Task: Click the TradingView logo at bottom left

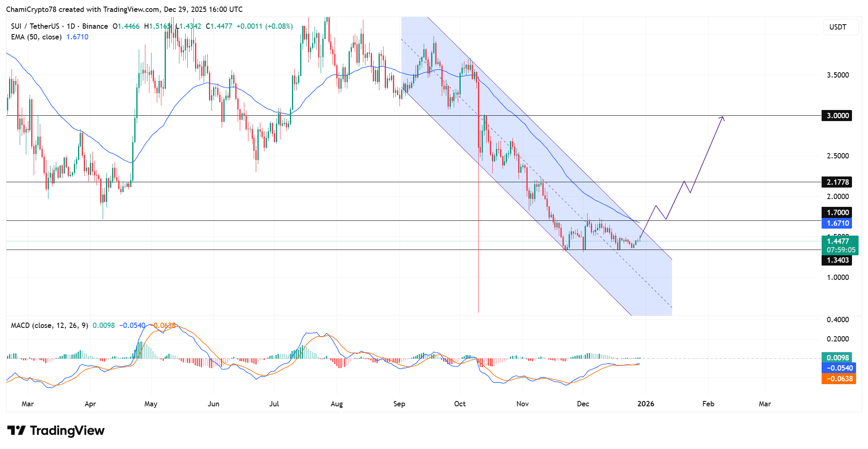Action: pyautogui.click(x=57, y=431)
